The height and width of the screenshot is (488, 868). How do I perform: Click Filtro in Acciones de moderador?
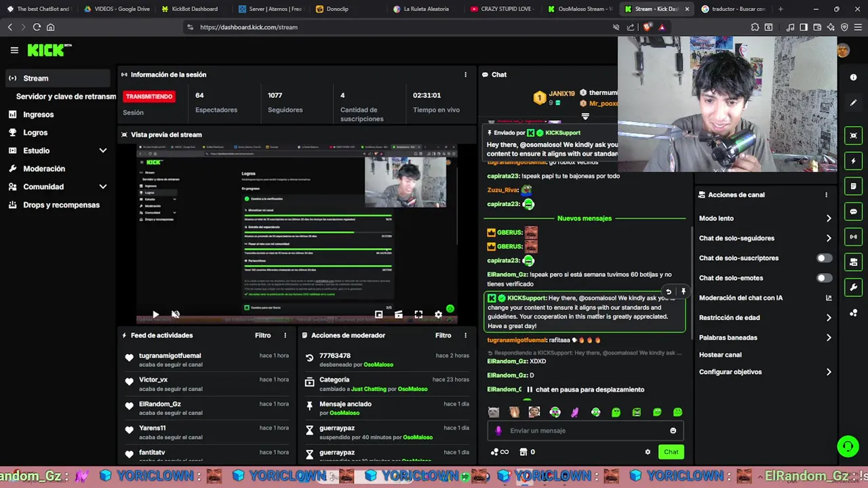443,335
